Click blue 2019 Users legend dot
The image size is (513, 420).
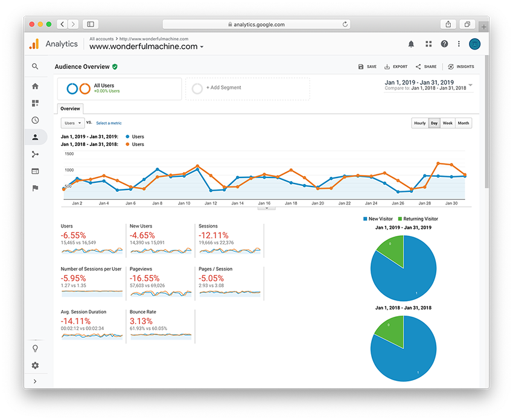127,137
